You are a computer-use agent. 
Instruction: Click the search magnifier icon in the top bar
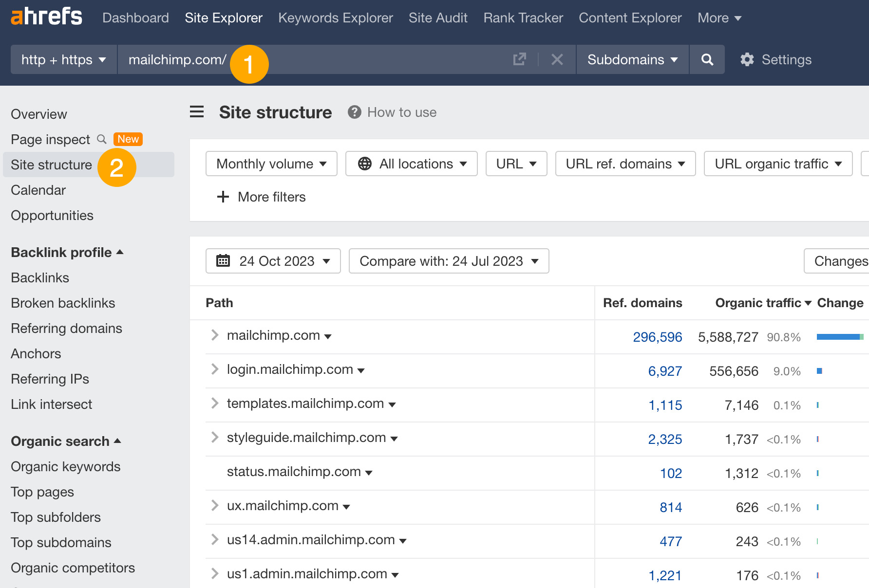click(707, 59)
